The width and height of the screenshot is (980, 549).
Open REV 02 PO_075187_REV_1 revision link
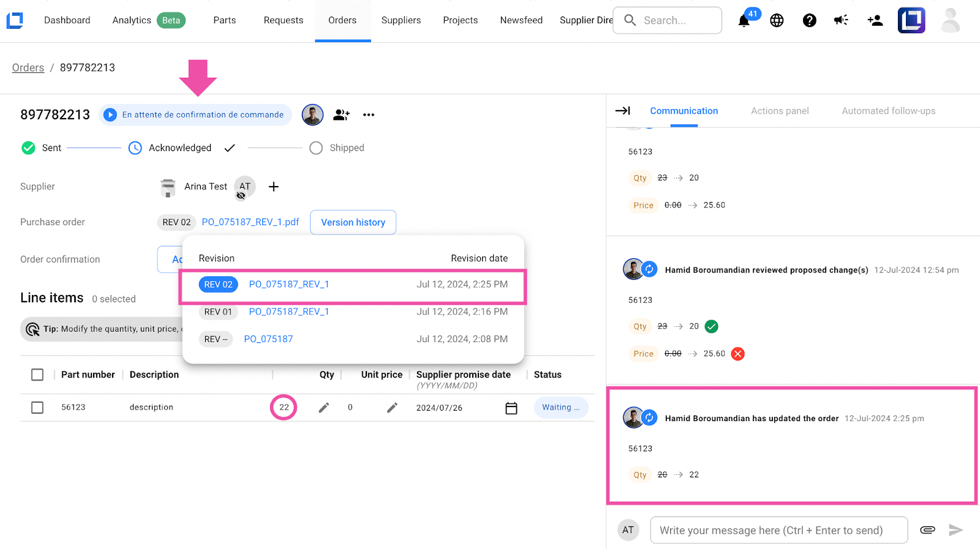[288, 285]
